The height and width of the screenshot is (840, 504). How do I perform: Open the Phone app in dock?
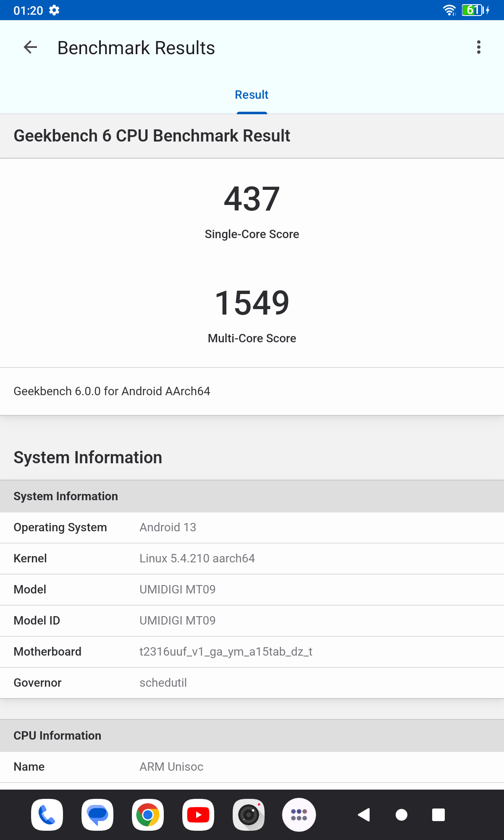point(47,815)
